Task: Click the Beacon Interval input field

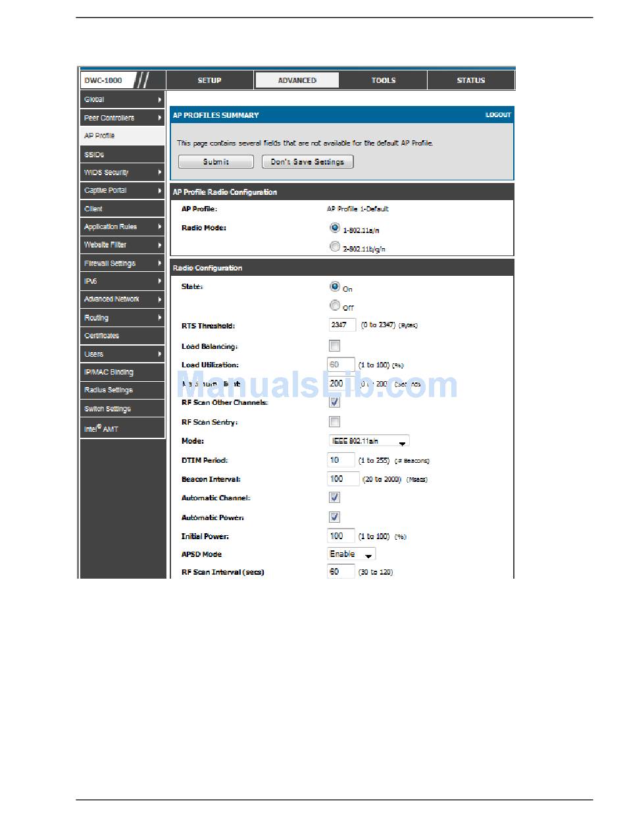Action: (x=343, y=479)
